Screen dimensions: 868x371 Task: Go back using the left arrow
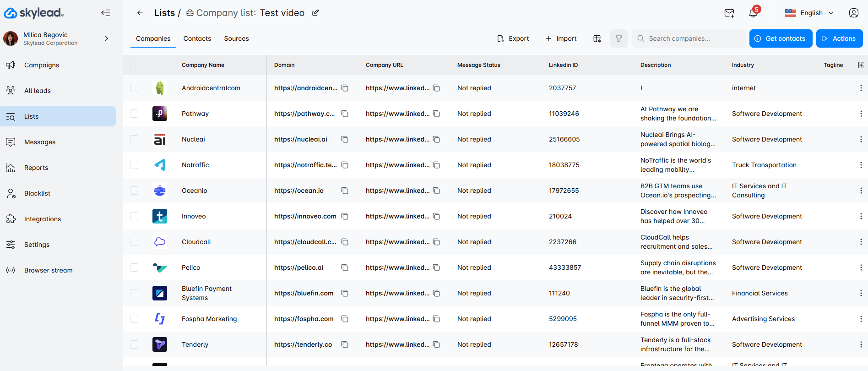click(x=140, y=13)
